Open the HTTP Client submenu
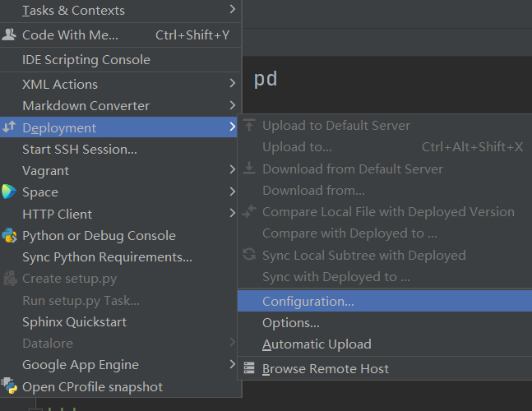Viewport: 532px width, 411px height. tap(233, 214)
